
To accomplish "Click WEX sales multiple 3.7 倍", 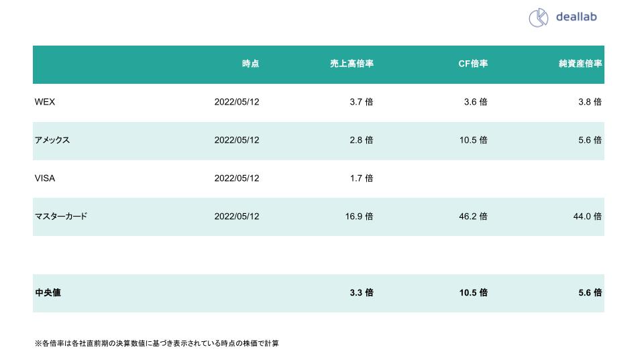I will (x=362, y=102).
